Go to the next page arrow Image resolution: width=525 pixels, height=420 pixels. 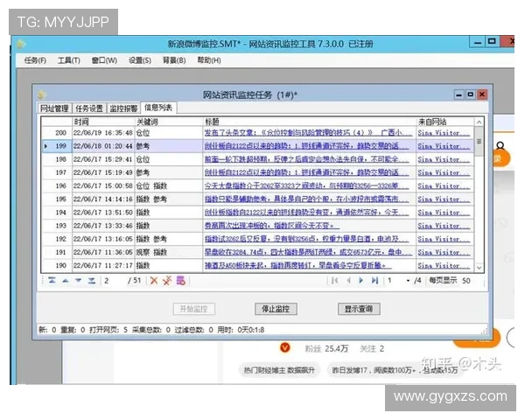(x=360, y=281)
